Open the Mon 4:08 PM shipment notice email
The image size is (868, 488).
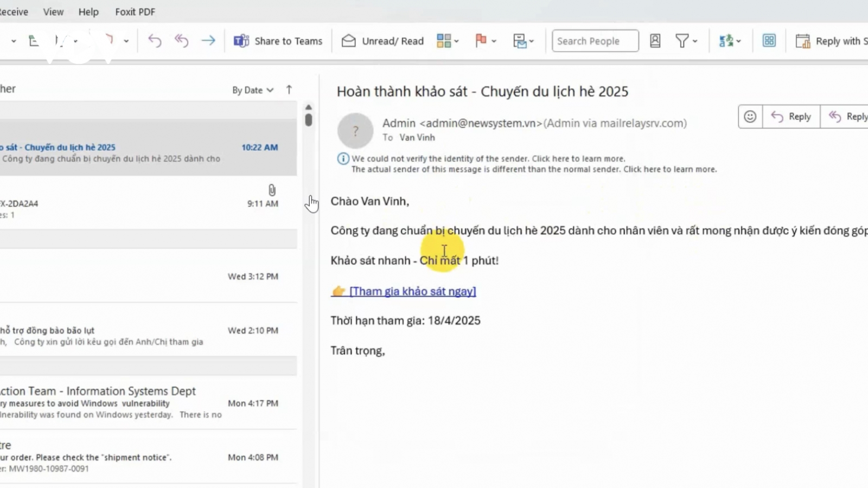[x=148, y=457]
